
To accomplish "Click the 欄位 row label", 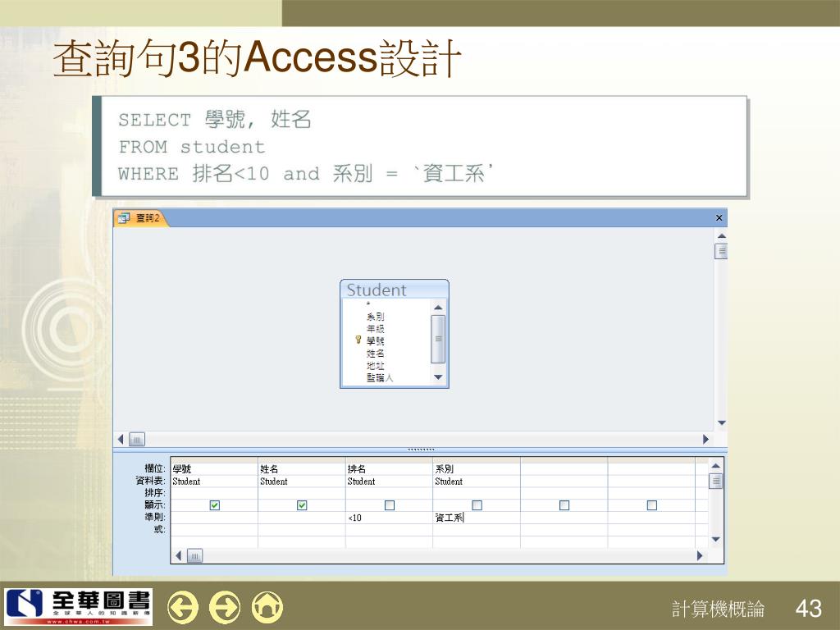I will [155, 468].
